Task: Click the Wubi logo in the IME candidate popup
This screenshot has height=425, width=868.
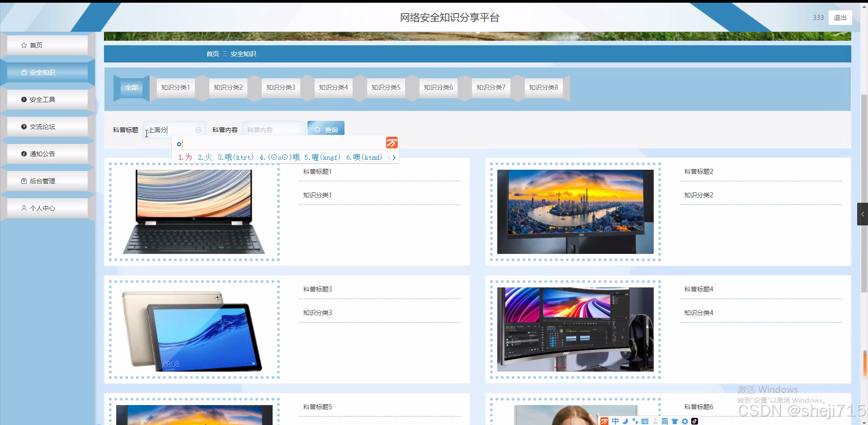Action: (x=392, y=143)
